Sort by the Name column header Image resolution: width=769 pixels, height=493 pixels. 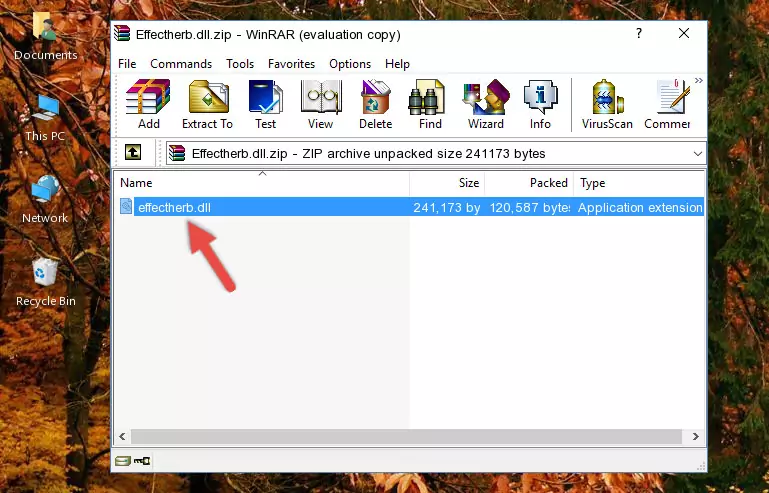[x=262, y=183]
